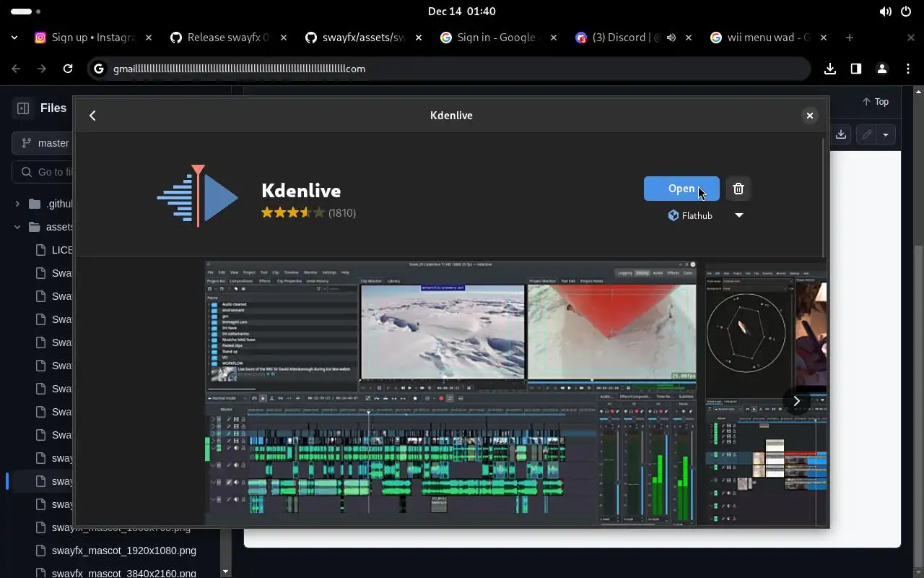
Task: Click the Top link on GitHub page
Action: click(x=875, y=102)
